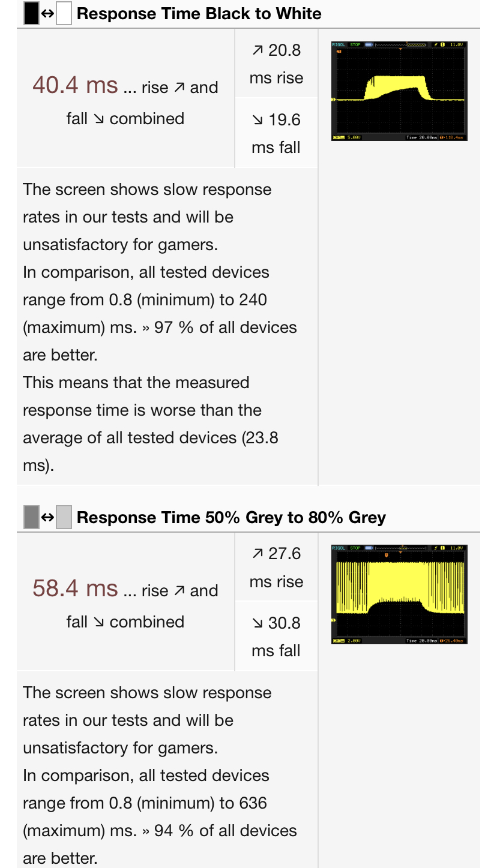Image resolution: width=497 pixels, height=868 pixels.
Task: Click the 40.4 ms combined value
Action: pyautogui.click(x=75, y=85)
